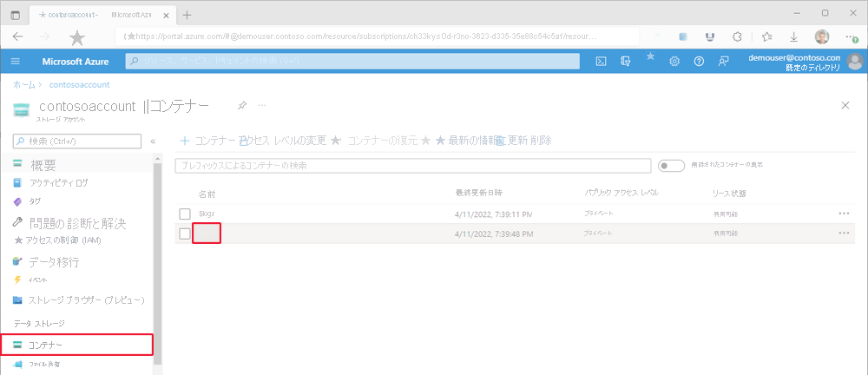Screen dimensions: 868x375
Task: Click the タグ tag icon
Action: (17, 201)
